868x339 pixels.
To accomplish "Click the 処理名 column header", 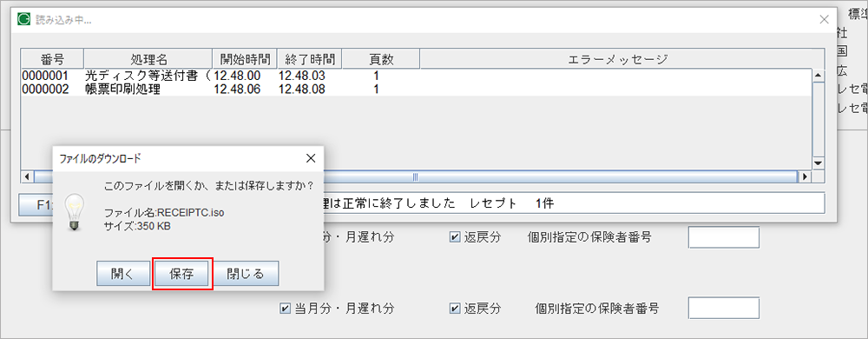I will [148, 59].
